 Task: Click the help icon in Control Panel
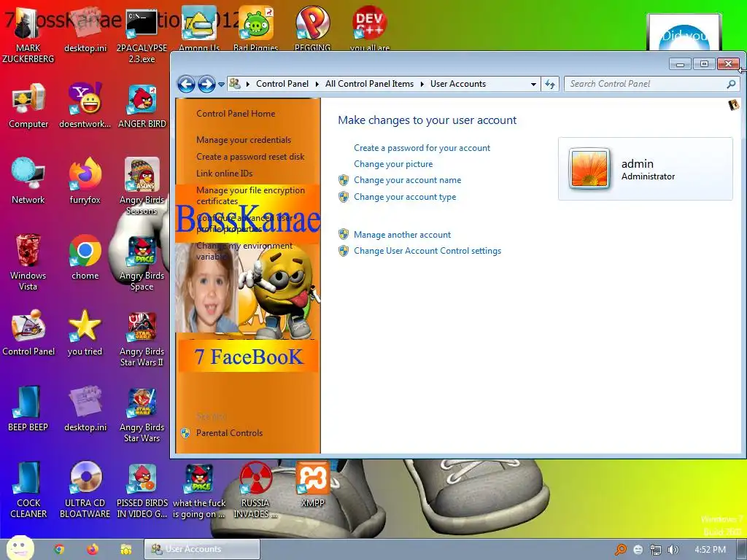tap(734, 104)
